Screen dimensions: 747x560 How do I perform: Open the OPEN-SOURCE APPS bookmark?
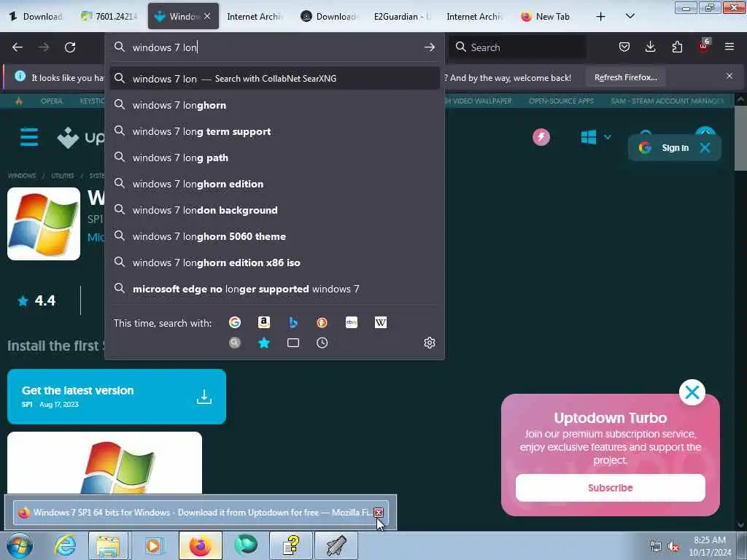click(561, 101)
